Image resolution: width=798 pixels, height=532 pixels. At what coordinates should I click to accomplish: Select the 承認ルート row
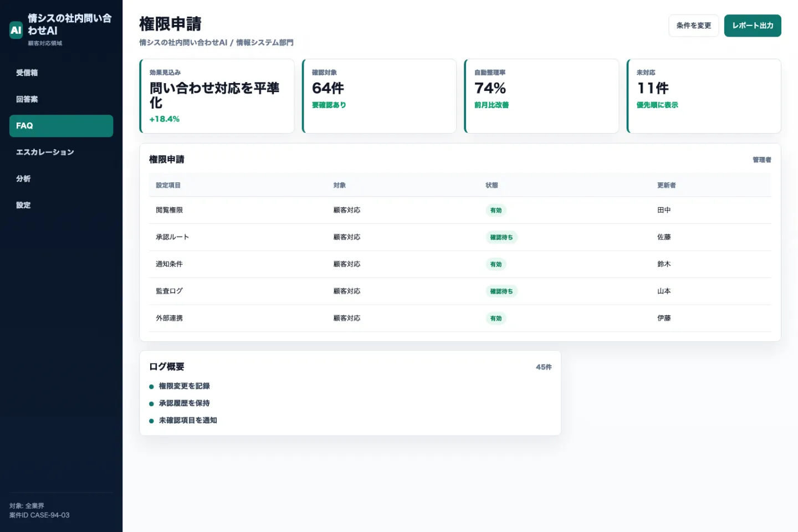(460, 237)
